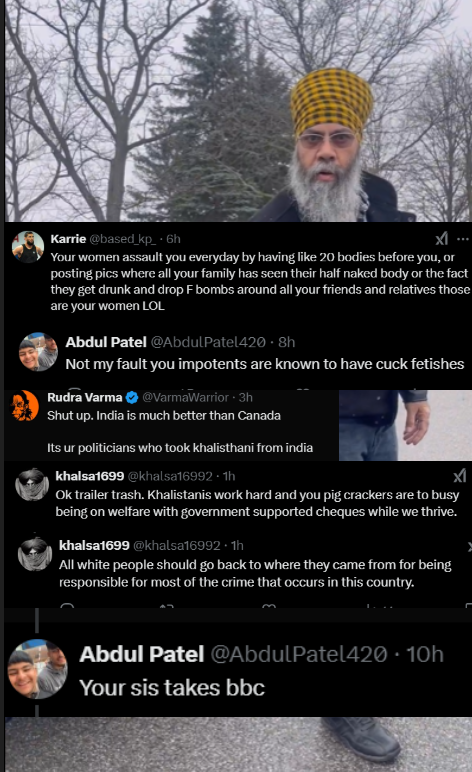The image size is (472, 772).
Task: Click the Grok icon on khalsa1699's first tweet
Action: (x=459, y=476)
